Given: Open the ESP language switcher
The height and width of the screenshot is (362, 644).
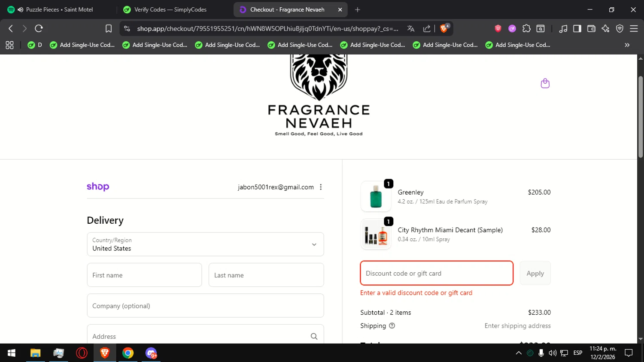Looking at the screenshot, I should (578, 353).
